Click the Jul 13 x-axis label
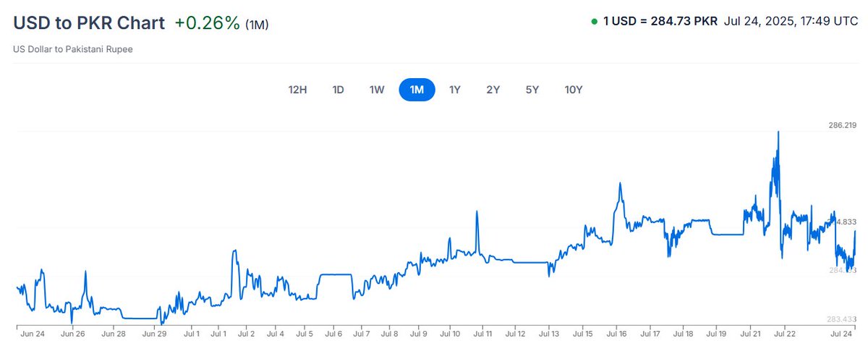The width and height of the screenshot is (868, 341). point(549,334)
